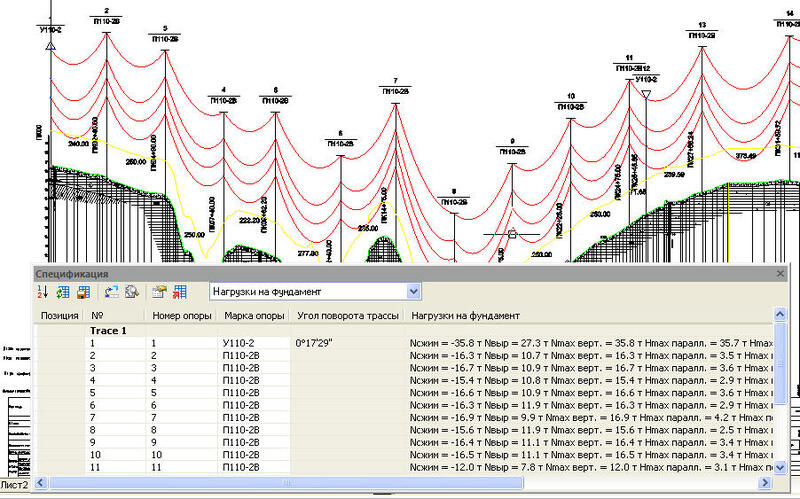Click the Позиция column header
The height and width of the screenshot is (499, 800).
59,315
